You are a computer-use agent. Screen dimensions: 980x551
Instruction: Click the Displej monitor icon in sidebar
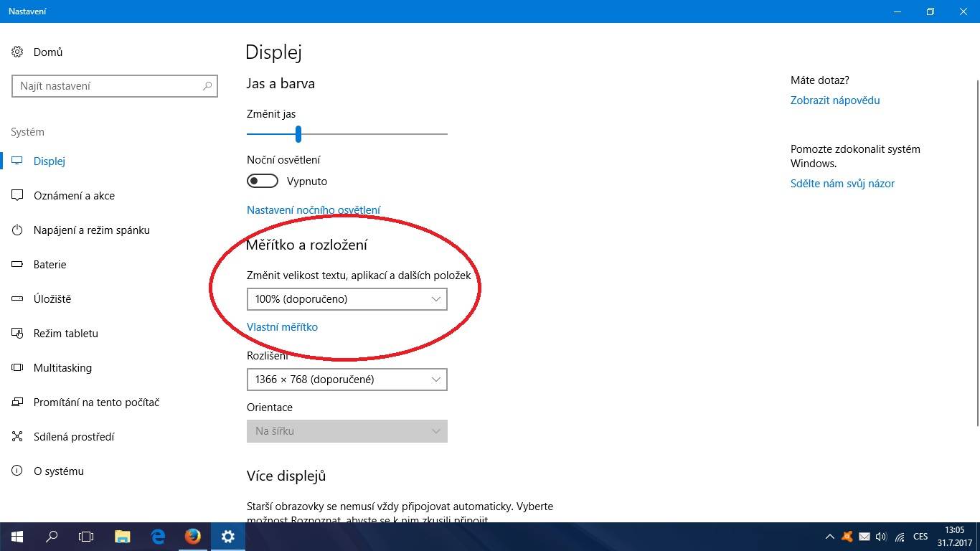[18, 161]
